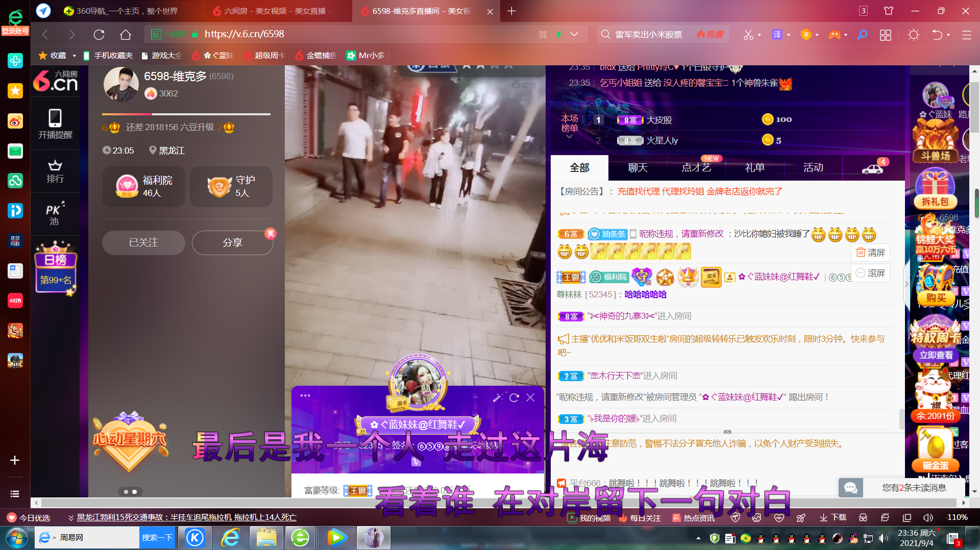This screenshot has height=550, width=980.
Task: Expand the 本场榜单 list chevron
Action: [x=569, y=137]
